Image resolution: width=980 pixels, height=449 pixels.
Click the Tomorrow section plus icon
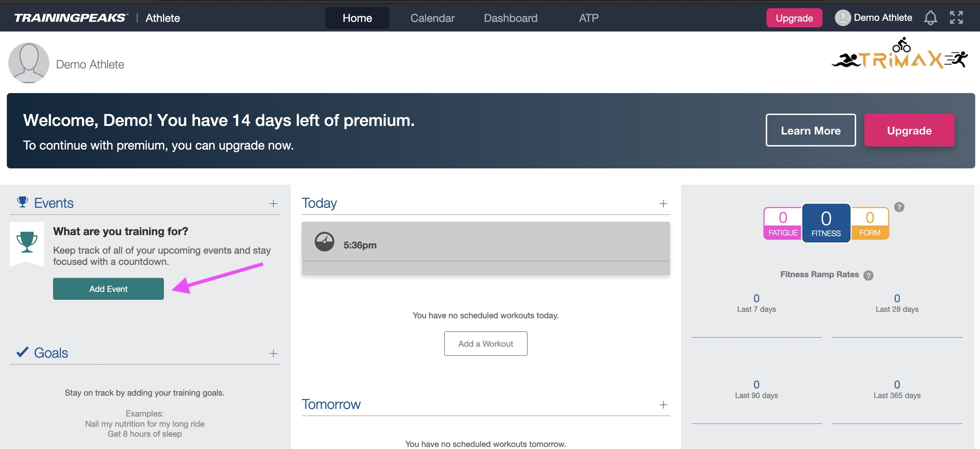coord(663,405)
